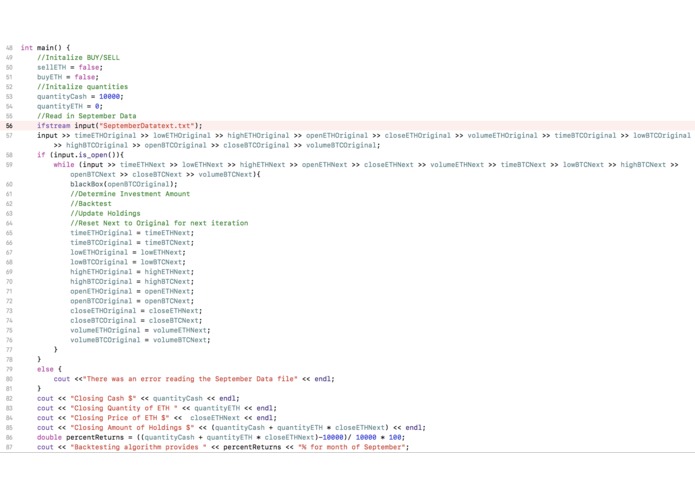The width and height of the screenshot is (695, 494).
Task: Click the 'Closing Amount of Holdings $' output line
Action: coord(231,428)
